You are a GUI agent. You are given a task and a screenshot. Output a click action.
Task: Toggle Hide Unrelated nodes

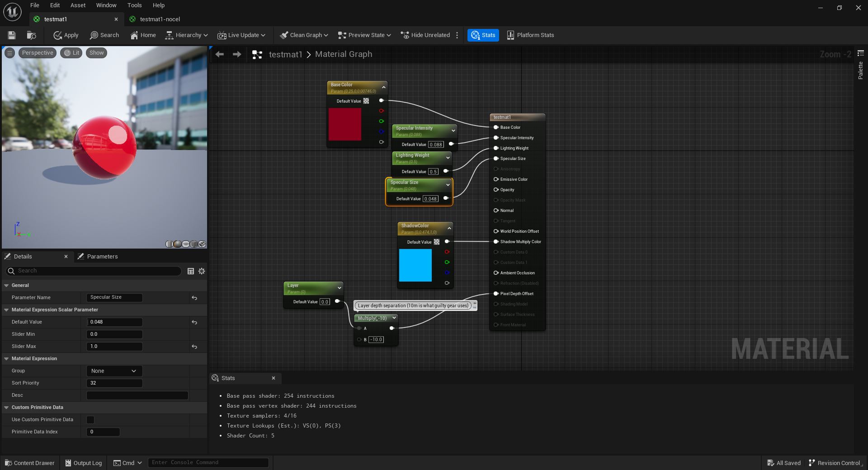click(x=425, y=35)
